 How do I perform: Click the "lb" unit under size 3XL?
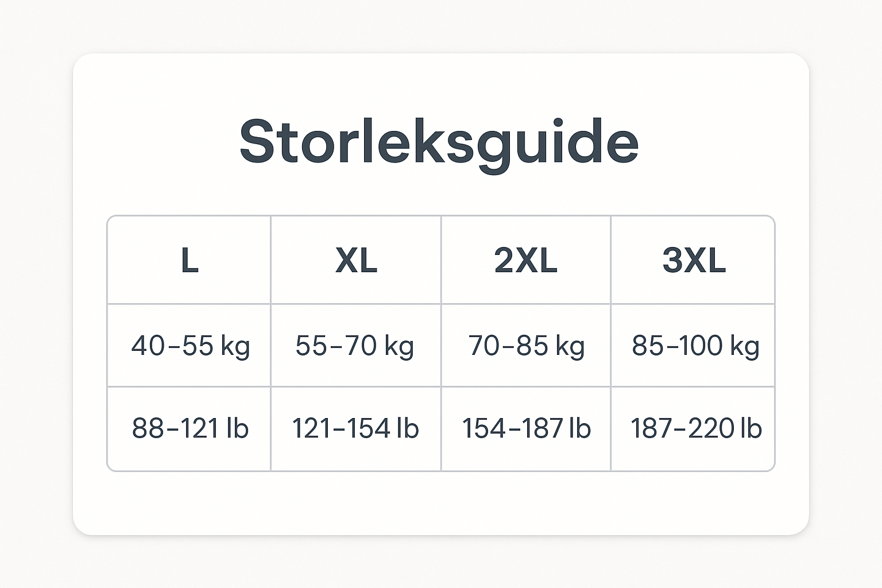[751, 428]
